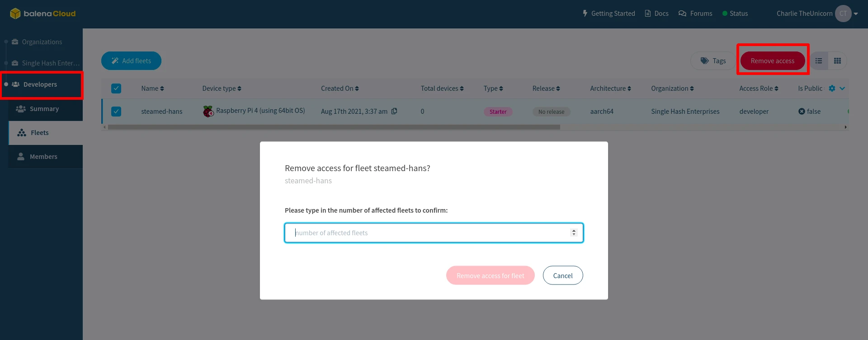
Task: Open the Fleets page in sidebar
Action: (x=40, y=132)
